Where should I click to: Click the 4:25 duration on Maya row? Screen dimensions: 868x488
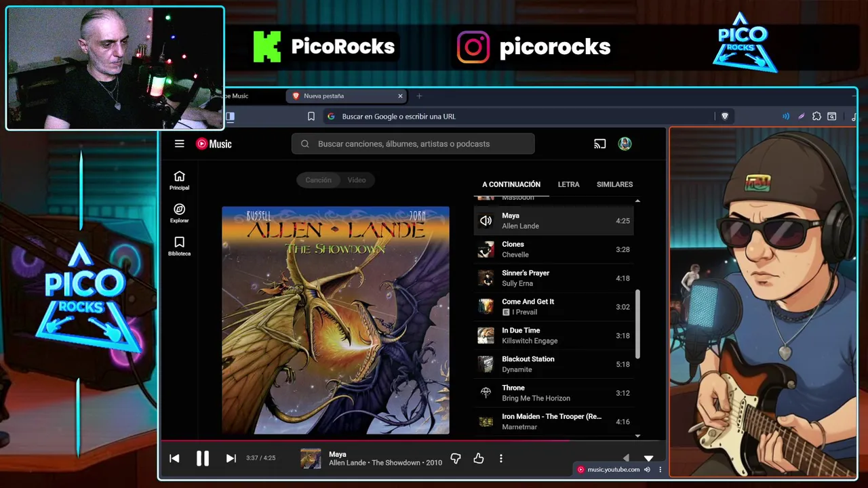point(623,221)
